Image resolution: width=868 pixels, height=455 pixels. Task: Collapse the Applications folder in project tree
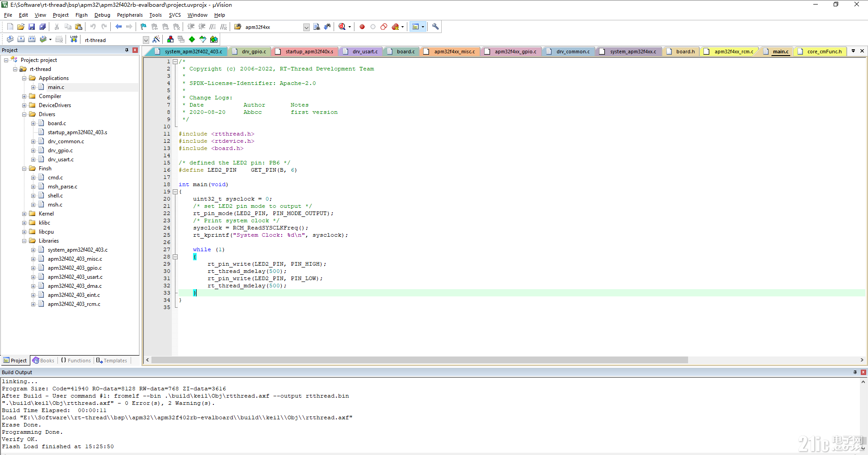(24, 78)
